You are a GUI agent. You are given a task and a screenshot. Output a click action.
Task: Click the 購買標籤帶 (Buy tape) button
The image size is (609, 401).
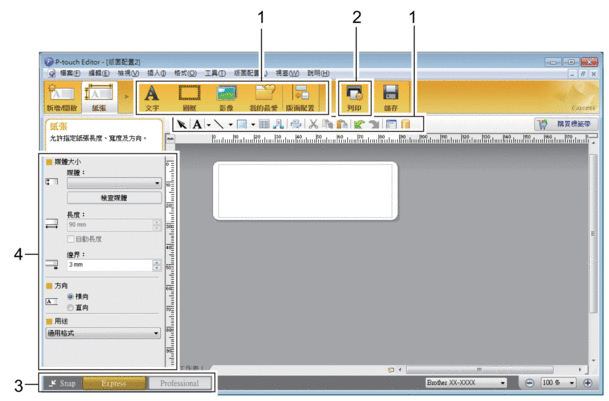click(x=566, y=124)
